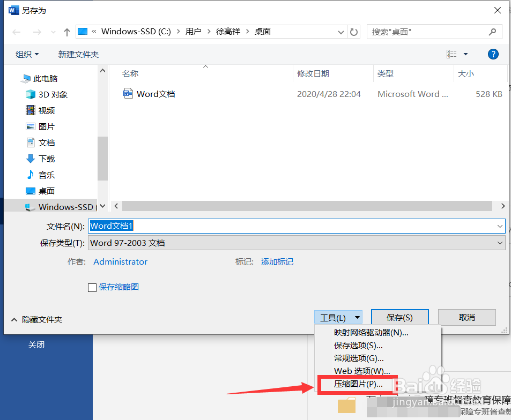Image resolution: width=511 pixels, height=420 pixels.
Task: Click the Administrator author link
Action: [120, 262]
